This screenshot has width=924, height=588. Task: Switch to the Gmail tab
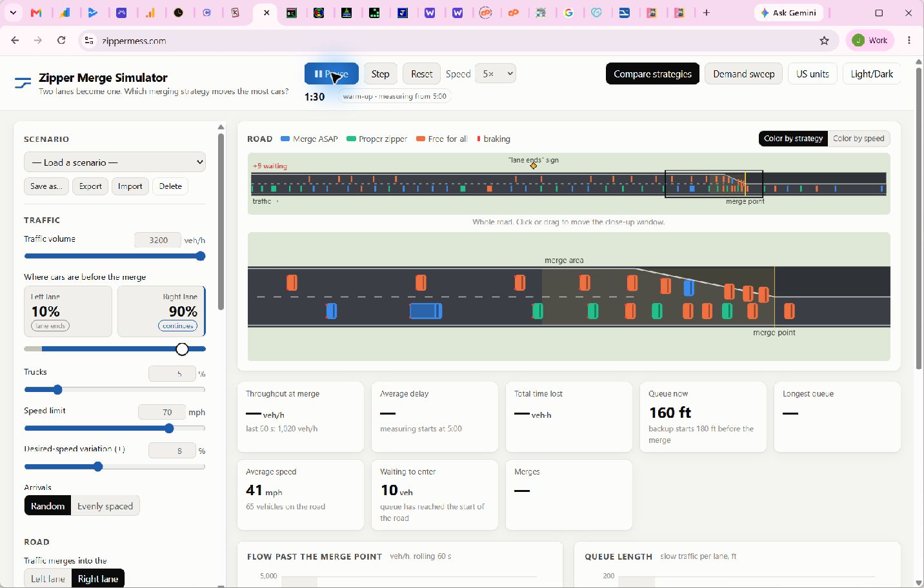[x=37, y=13]
